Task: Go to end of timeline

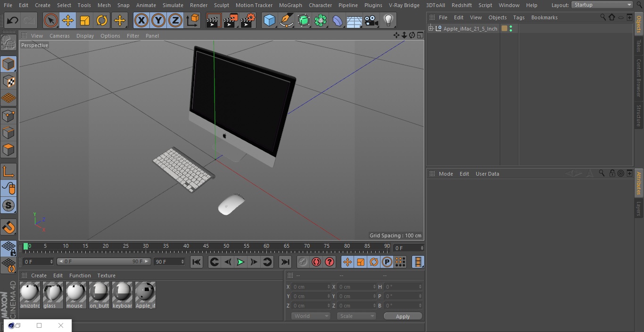Action: [x=285, y=262]
